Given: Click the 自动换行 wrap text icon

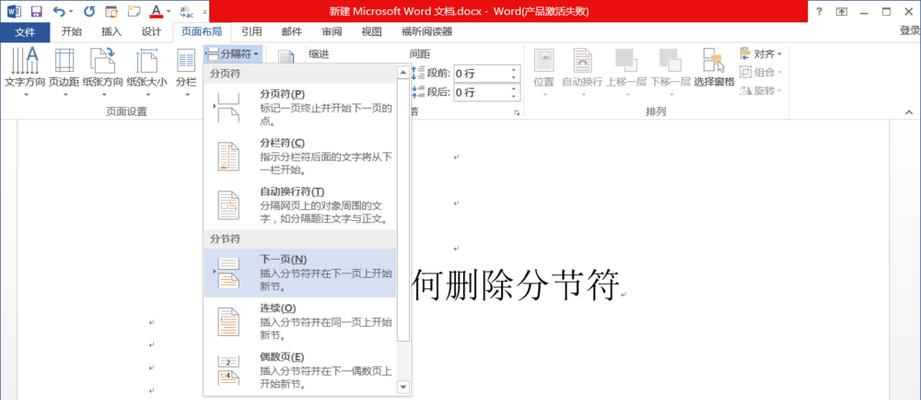Looking at the screenshot, I should click(583, 60).
